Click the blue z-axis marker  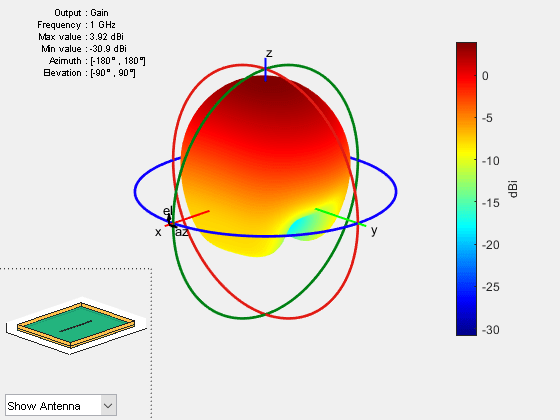(x=265, y=70)
